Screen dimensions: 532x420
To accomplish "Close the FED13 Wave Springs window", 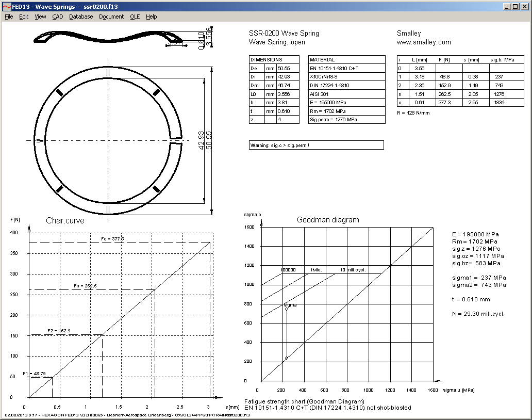I will click(x=524, y=7).
